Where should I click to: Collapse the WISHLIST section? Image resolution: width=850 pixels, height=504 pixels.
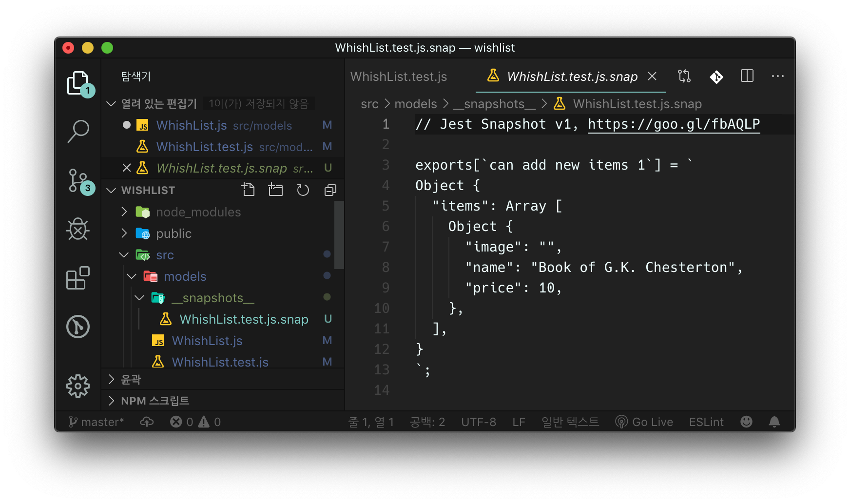[111, 190]
